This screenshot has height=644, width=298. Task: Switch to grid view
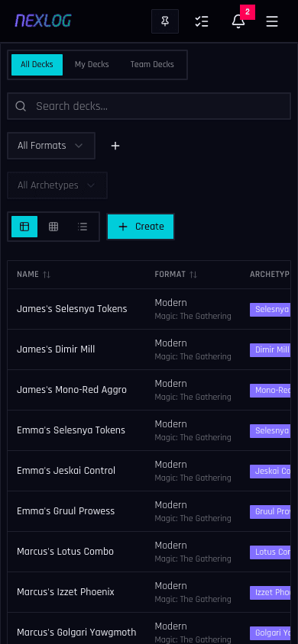pyautogui.click(x=53, y=227)
